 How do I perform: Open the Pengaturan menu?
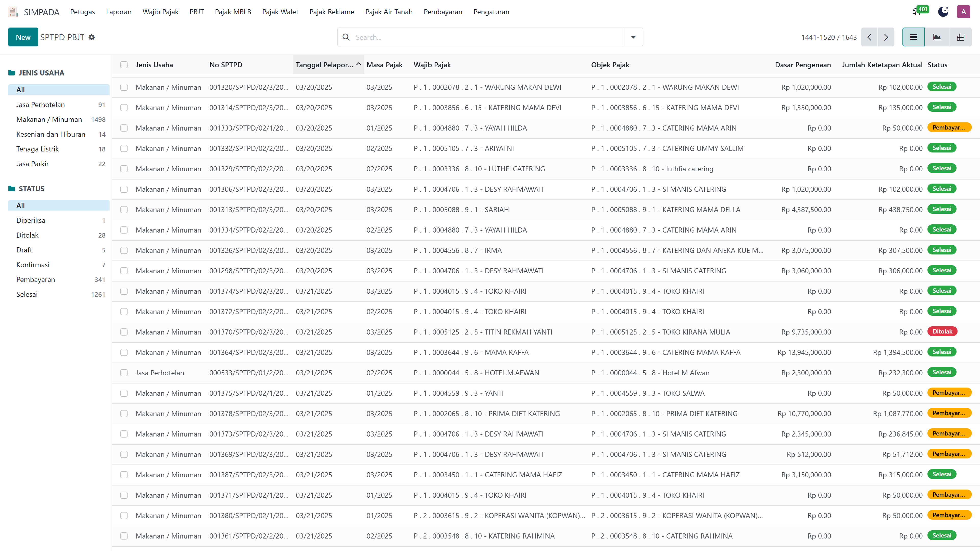click(491, 12)
